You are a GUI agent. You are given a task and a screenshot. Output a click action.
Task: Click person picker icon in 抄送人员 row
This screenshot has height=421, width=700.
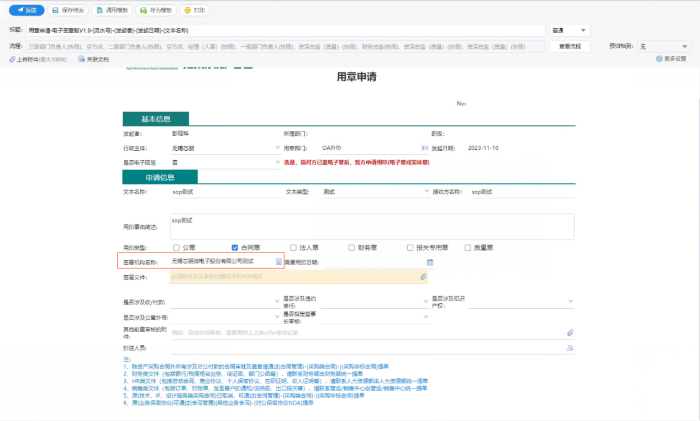570,347
